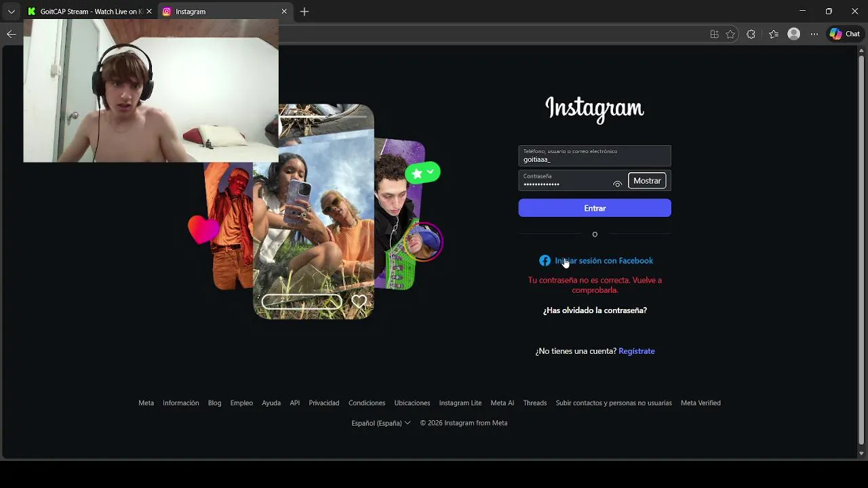This screenshot has width=868, height=488.
Task: Open the Ayuda footer link
Action: [271, 403]
